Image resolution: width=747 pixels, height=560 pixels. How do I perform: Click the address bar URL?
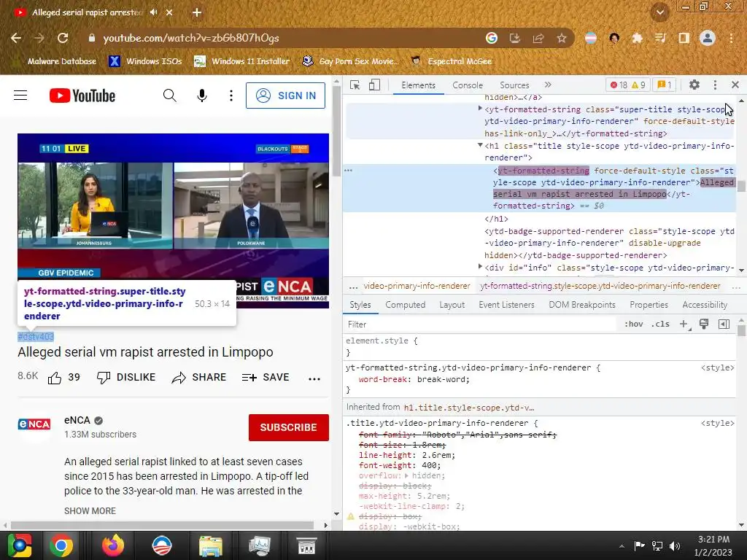pos(191,38)
